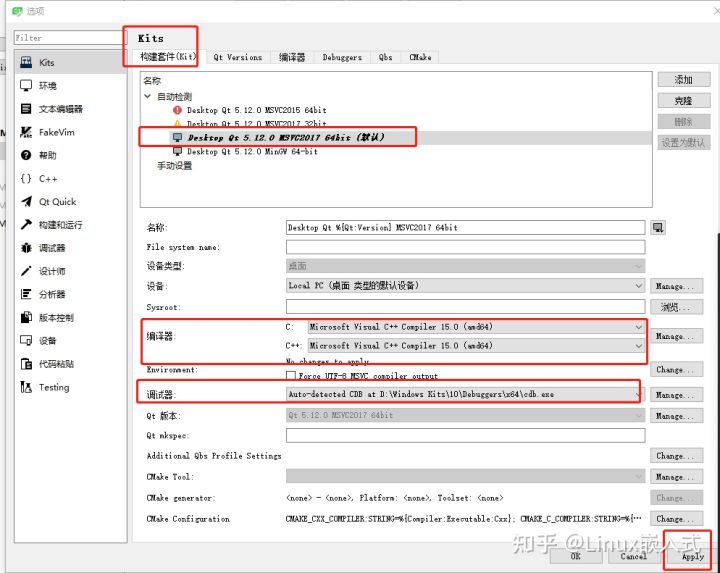The width and height of the screenshot is (720, 573).
Task: Click the Filter search box
Action: [x=70, y=38]
